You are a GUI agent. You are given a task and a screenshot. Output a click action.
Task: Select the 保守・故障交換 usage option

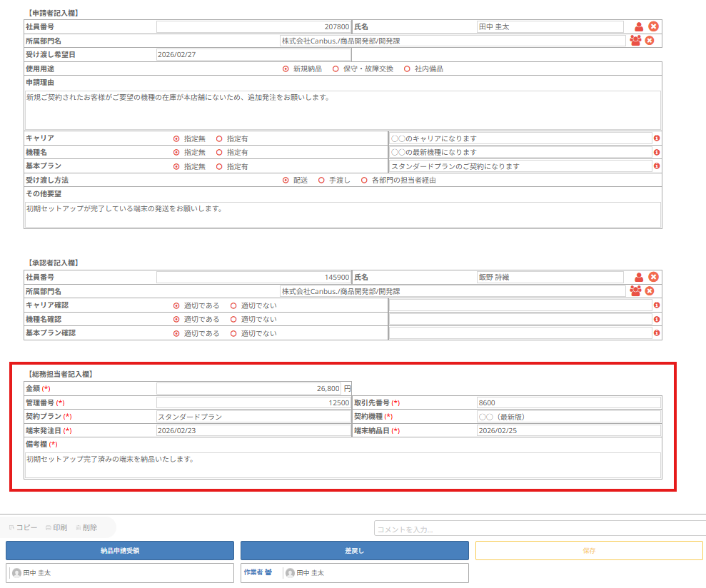336,69
